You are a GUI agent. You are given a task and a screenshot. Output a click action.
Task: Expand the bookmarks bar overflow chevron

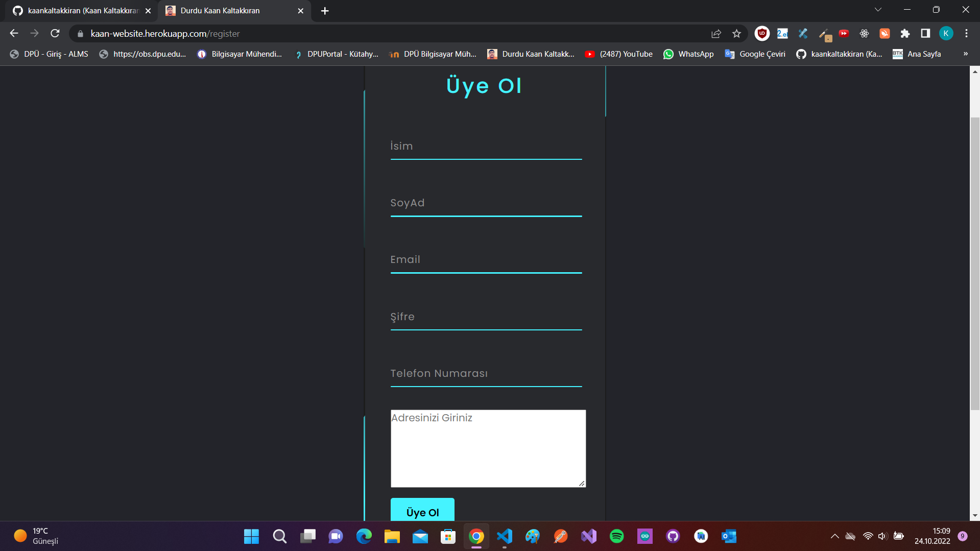[965, 54]
